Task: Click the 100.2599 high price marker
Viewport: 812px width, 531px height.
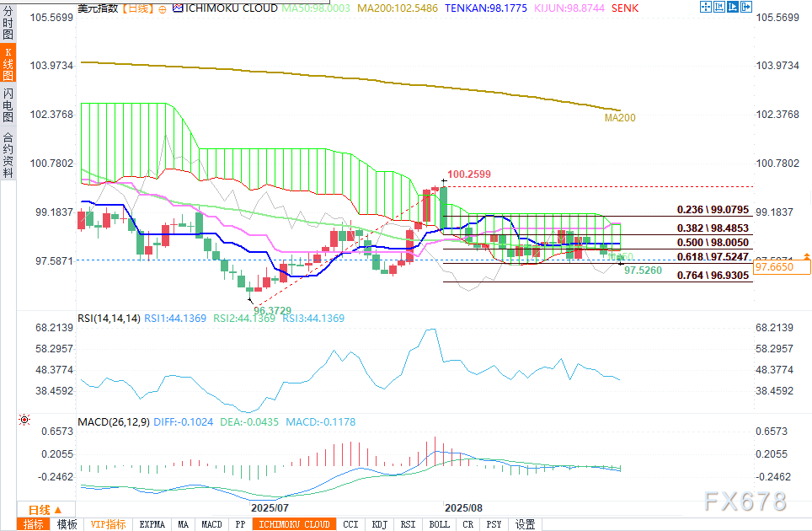Action: click(469, 174)
